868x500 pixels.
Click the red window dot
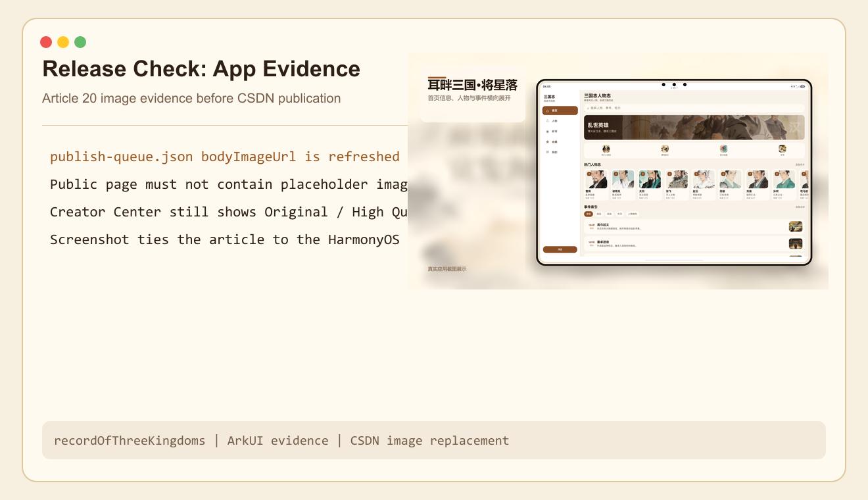coord(46,42)
